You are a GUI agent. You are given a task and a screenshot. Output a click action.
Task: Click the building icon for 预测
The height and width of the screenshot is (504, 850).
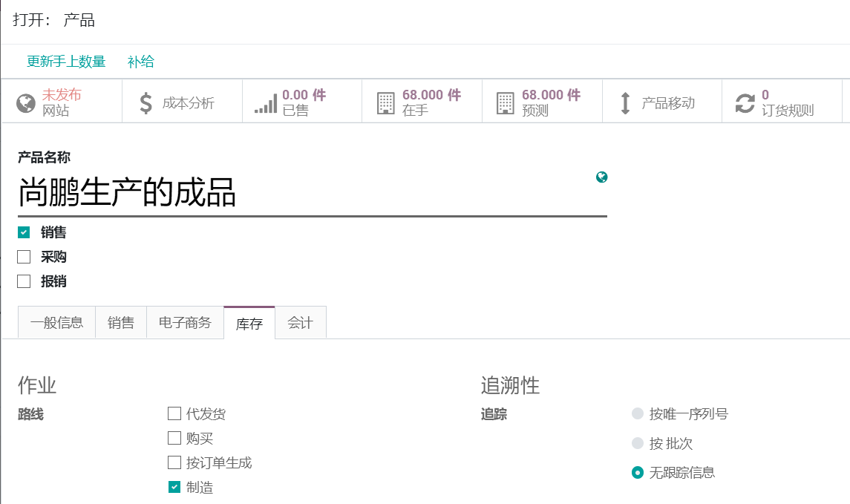click(506, 103)
